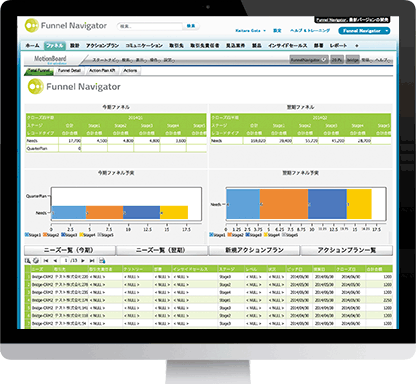Click the search input field at top
This screenshot has width=416, height=385.
coord(149,26)
